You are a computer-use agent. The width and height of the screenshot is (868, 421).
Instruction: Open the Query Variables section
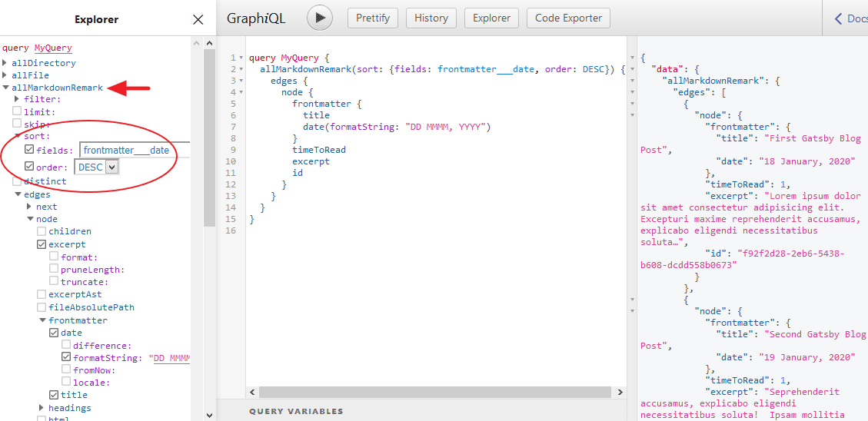(296, 411)
